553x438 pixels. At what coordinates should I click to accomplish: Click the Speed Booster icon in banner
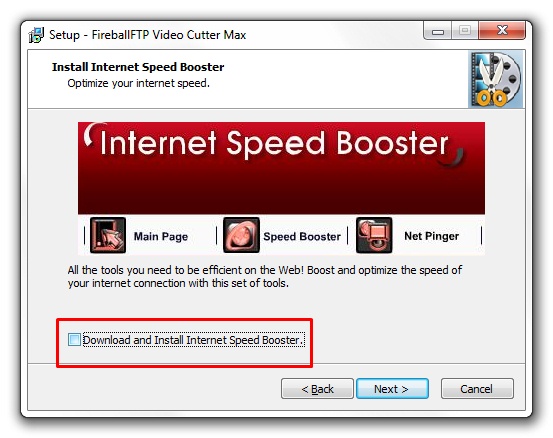[x=241, y=235]
